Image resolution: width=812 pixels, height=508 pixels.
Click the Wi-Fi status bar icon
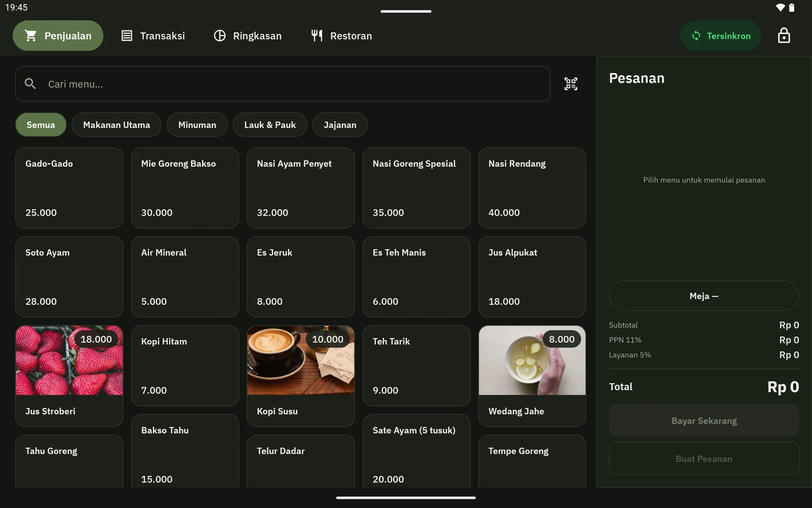(781, 7)
